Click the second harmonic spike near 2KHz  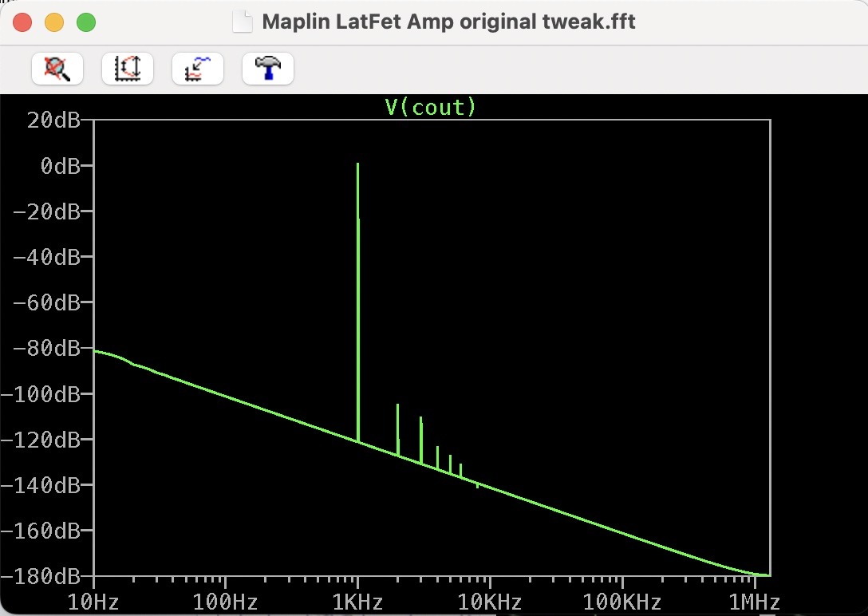pos(398,430)
